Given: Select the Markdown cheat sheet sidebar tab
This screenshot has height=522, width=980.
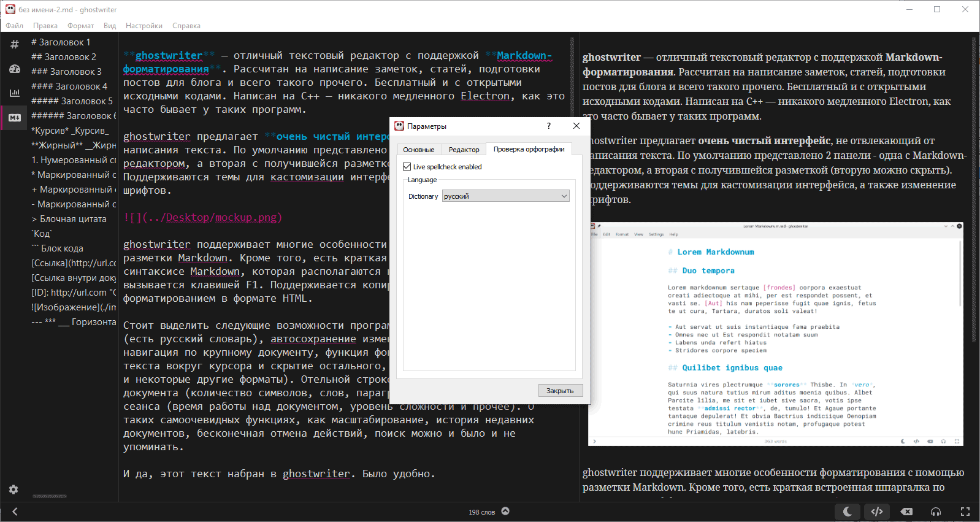Looking at the screenshot, I should tap(15, 117).
